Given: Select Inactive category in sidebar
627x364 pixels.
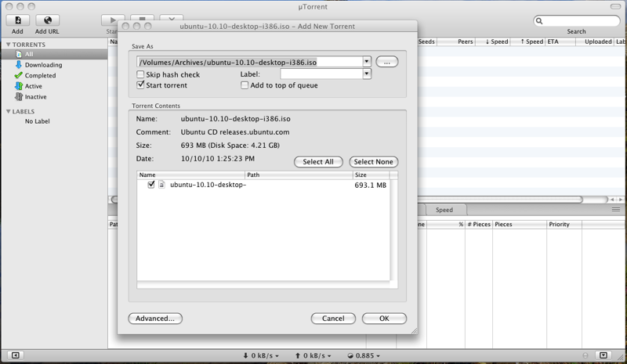Looking at the screenshot, I should [35, 97].
